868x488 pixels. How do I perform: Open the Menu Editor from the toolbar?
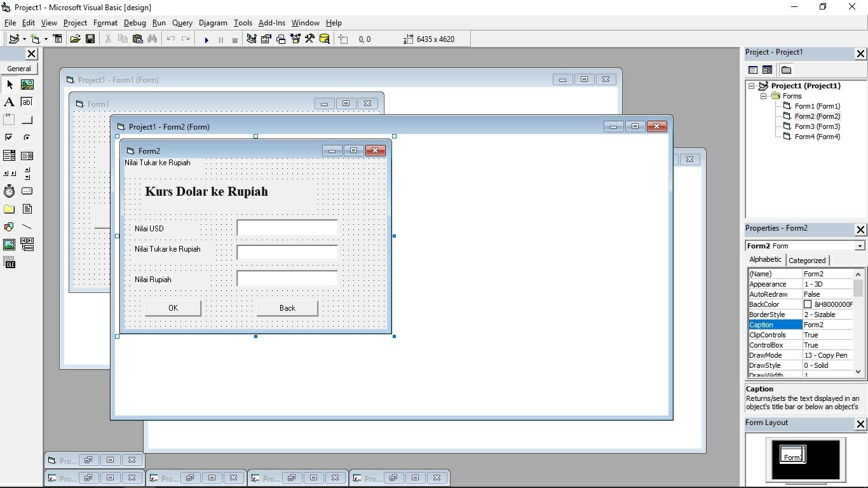[57, 39]
